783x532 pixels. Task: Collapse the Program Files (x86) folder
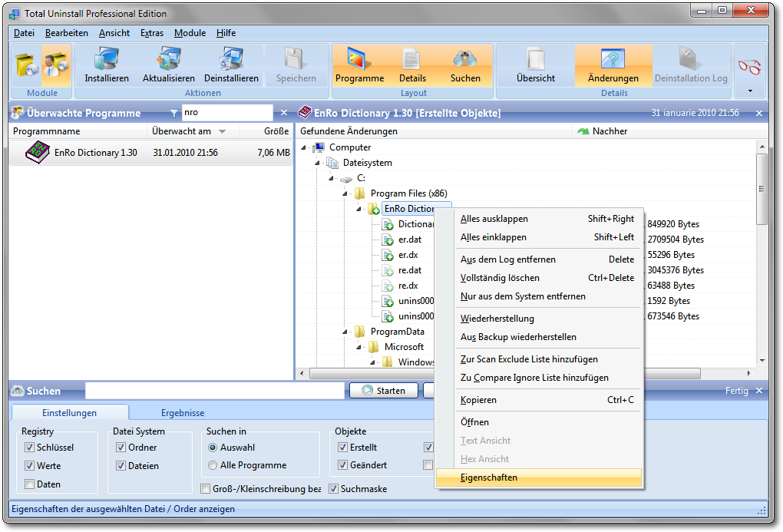[x=345, y=193]
